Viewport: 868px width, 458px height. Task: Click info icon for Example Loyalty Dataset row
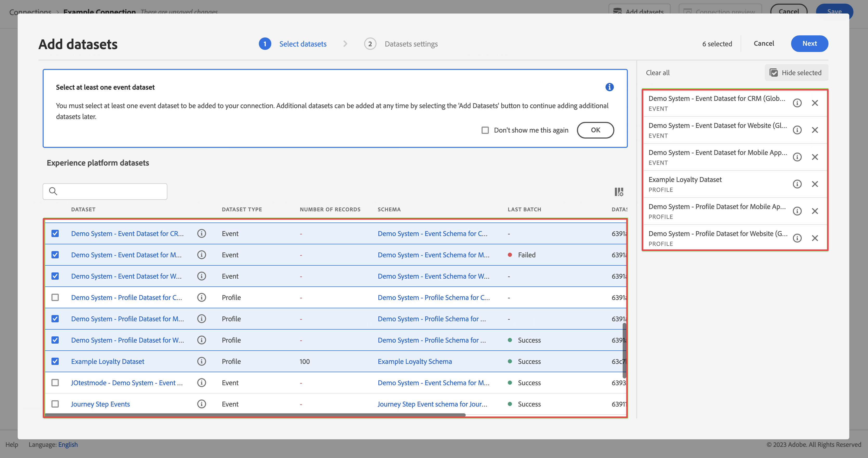(x=201, y=361)
